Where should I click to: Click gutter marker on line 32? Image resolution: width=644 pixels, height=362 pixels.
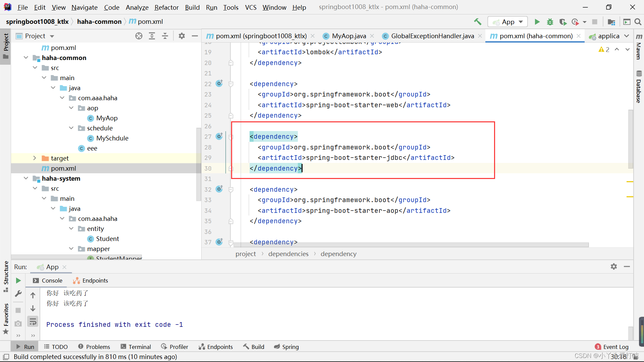coord(219,189)
